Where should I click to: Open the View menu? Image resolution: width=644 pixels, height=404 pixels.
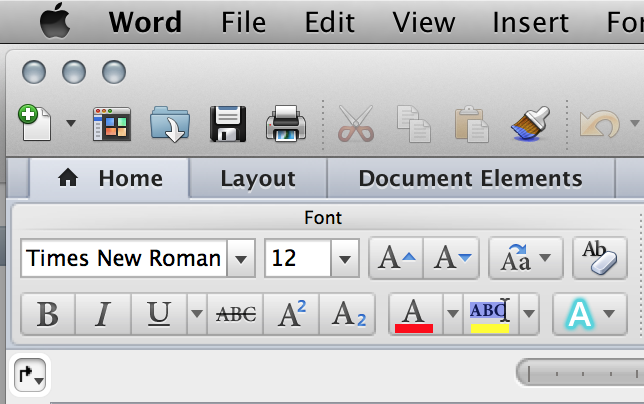click(423, 22)
